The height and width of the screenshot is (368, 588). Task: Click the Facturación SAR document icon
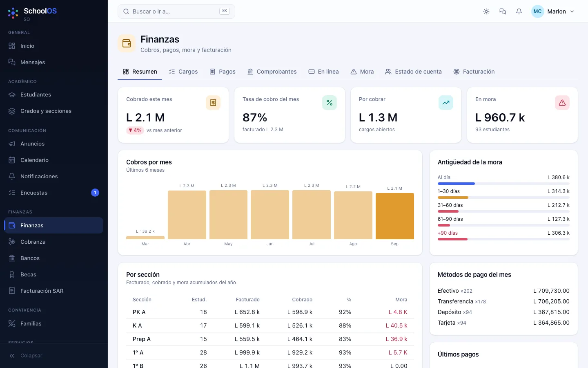coord(12,291)
